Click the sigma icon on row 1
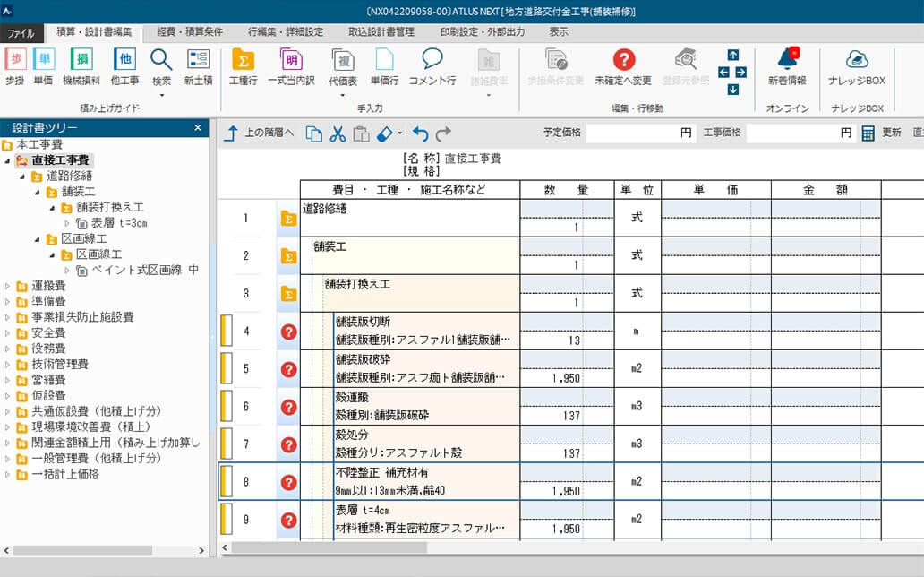The image size is (924, 577). pyautogui.click(x=288, y=219)
